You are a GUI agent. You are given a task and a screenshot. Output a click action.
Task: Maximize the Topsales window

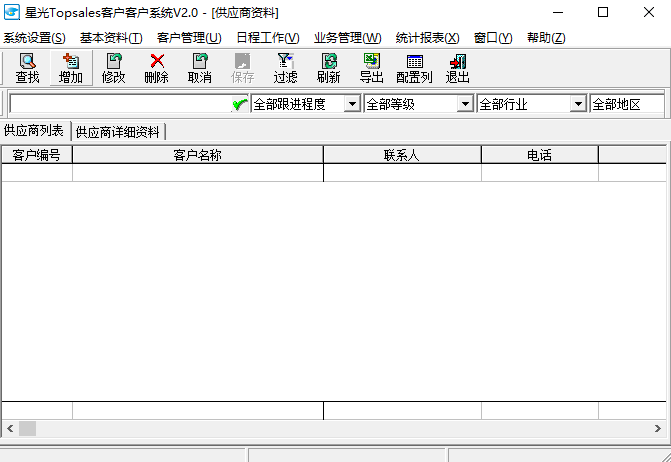tap(603, 12)
